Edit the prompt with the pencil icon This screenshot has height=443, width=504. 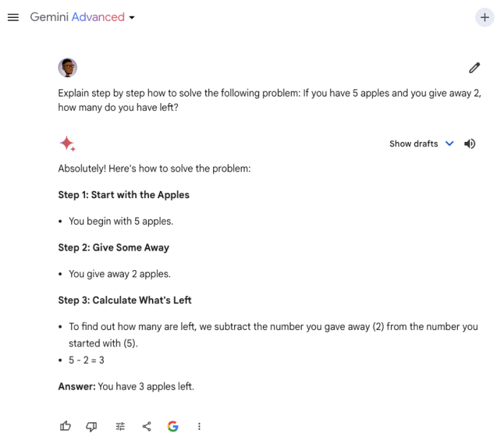474,68
